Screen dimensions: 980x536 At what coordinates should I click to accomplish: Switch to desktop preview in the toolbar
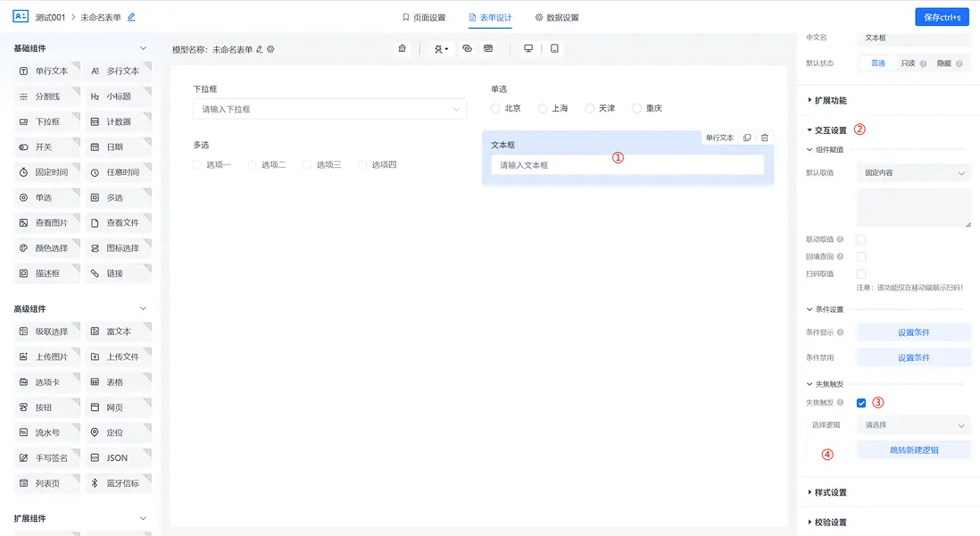pos(528,48)
